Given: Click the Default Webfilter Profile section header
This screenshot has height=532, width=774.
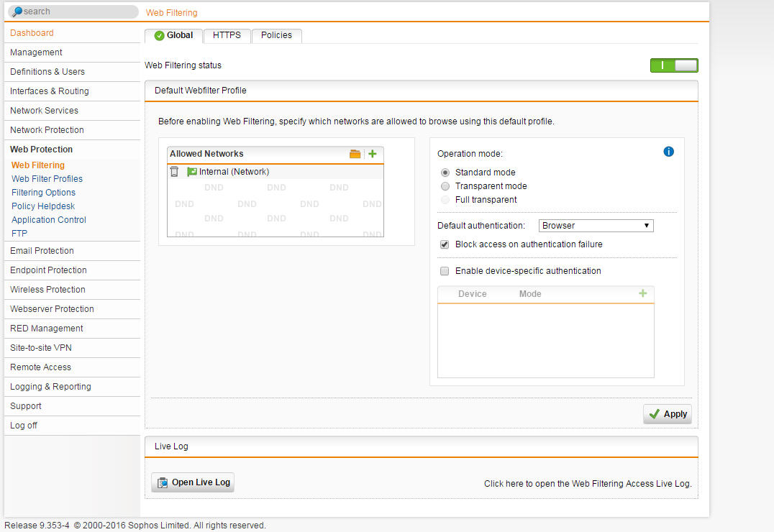Looking at the screenshot, I should coord(421,91).
